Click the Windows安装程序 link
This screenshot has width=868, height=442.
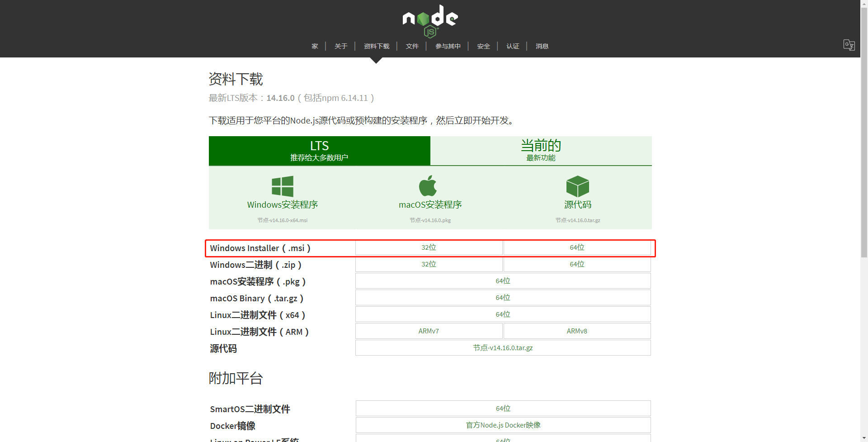283,205
